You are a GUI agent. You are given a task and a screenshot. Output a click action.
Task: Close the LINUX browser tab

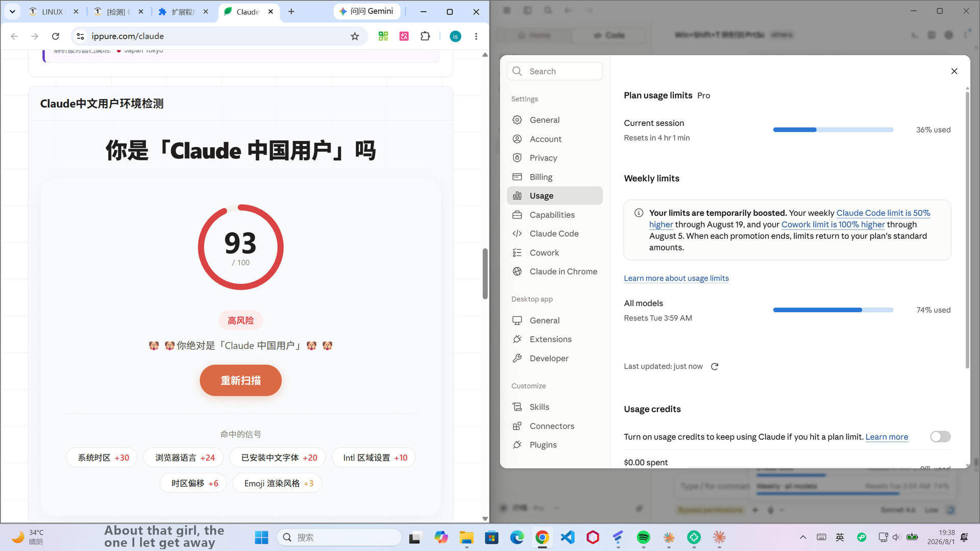(76, 12)
